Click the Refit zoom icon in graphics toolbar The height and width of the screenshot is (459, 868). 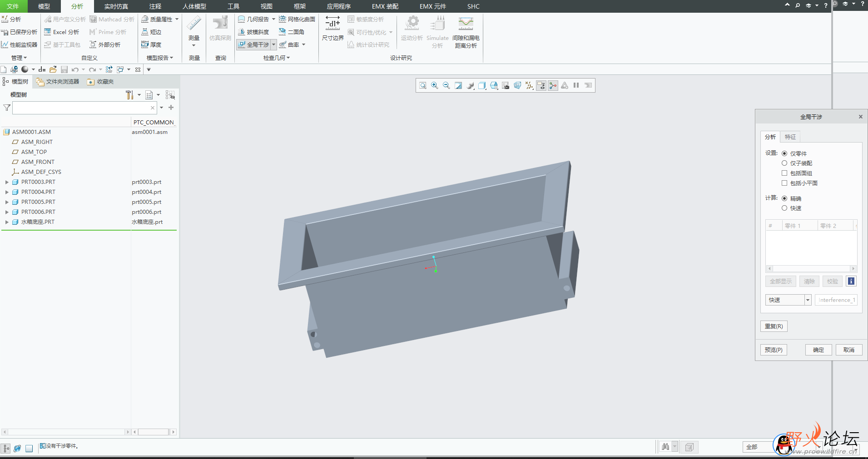423,85
